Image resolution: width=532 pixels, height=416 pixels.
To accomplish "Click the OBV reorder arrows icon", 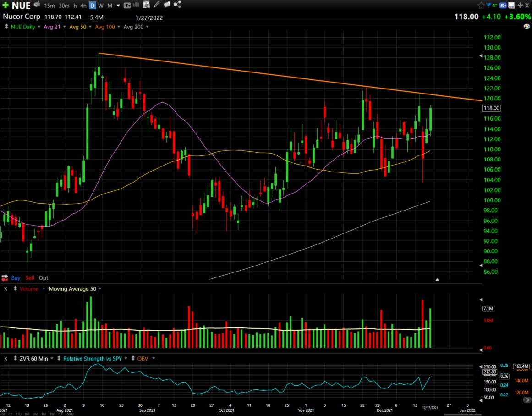I will tap(133, 358).
